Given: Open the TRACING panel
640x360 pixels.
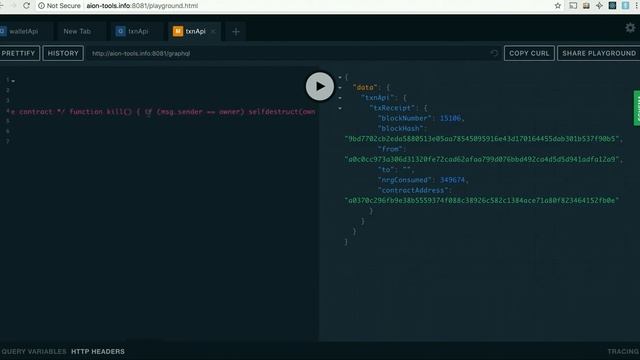Looking at the screenshot, I should [623, 351].
